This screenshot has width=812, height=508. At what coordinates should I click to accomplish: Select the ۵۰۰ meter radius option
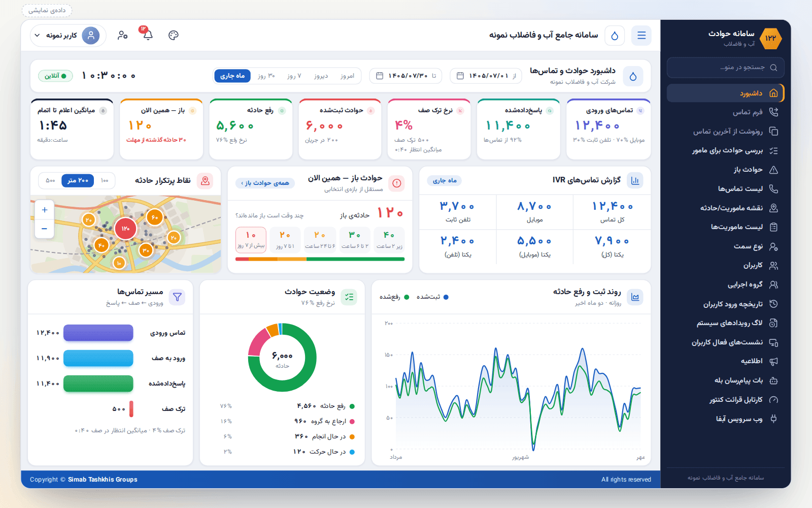(x=50, y=180)
